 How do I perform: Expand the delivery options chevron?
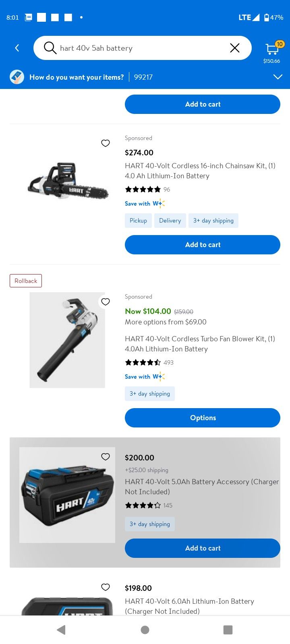[278, 77]
